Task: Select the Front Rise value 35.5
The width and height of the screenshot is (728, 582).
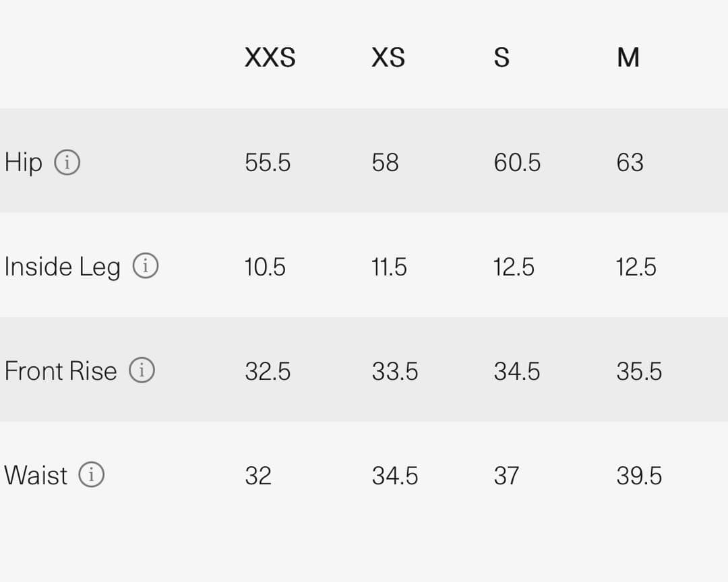Action: pos(639,372)
